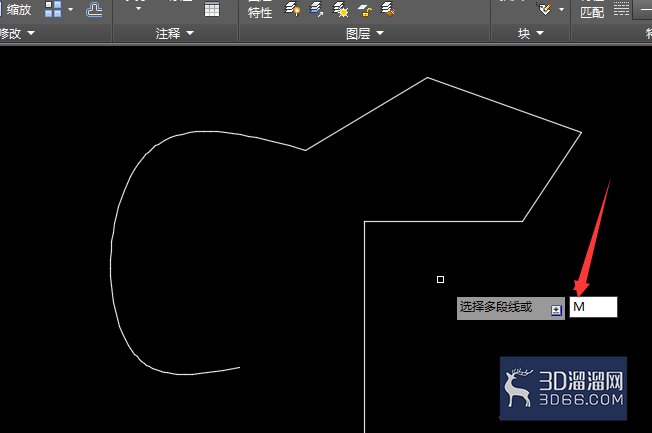Open the options arrow in the 选择多段线或 prompt
The height and width of the screenshot is (433, 652).
[x=556, y=310]
